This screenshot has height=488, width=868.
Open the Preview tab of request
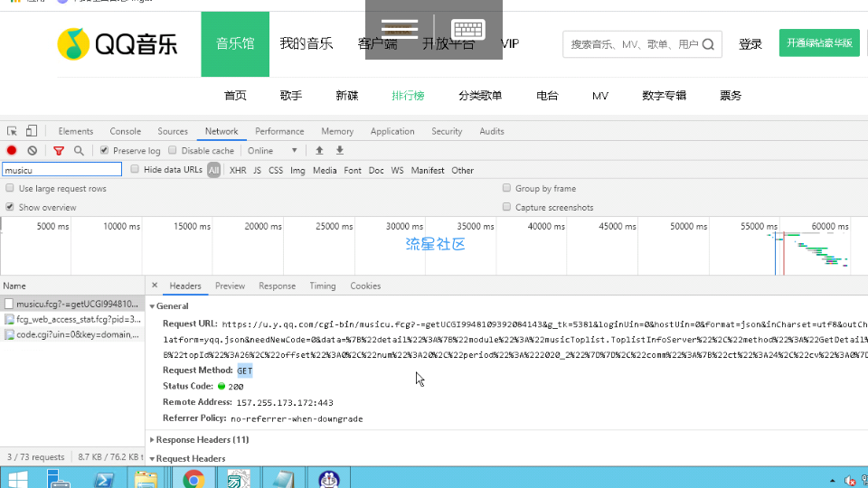tap(230, 286)
